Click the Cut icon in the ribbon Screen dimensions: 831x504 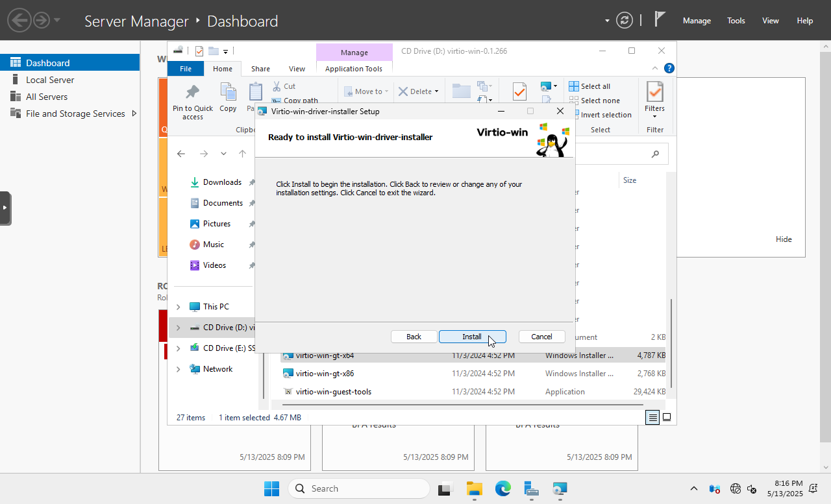click(x=277, y=86)
